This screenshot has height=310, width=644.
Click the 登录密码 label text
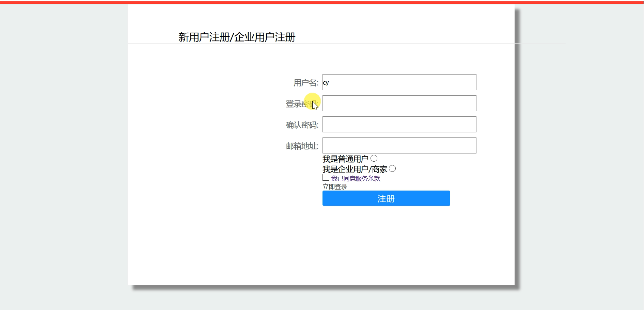tap(302, 103)
